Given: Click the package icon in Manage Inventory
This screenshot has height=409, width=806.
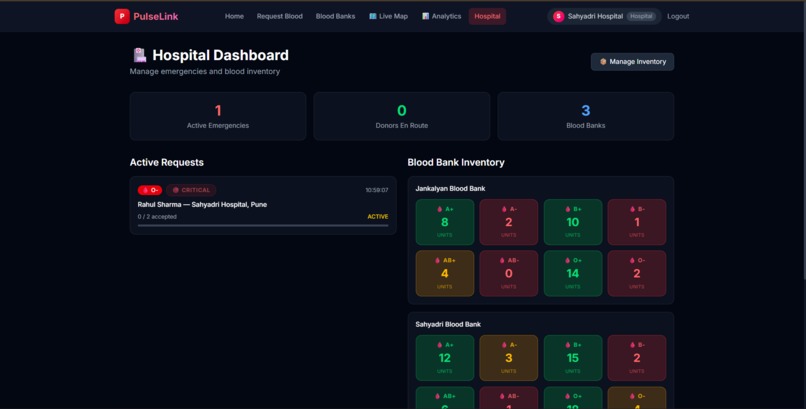Looking at the screenshot, I should pyautogui.click(x=603, y=62).
